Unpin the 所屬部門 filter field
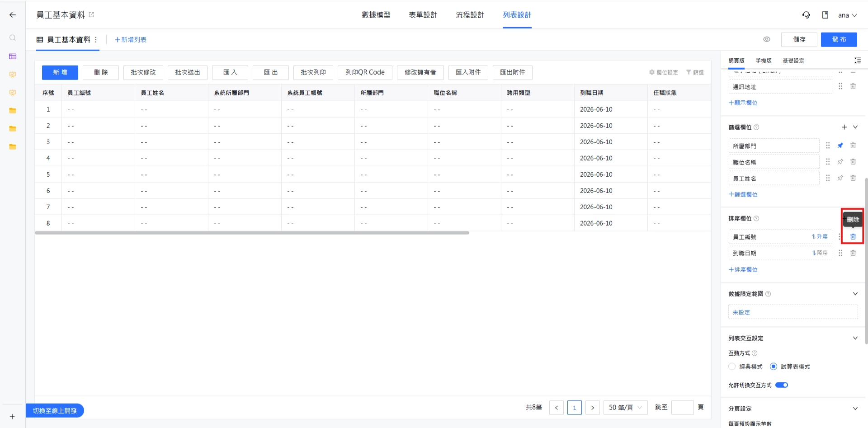This screenshot has height=428, width=868. (x=840, y=146)
